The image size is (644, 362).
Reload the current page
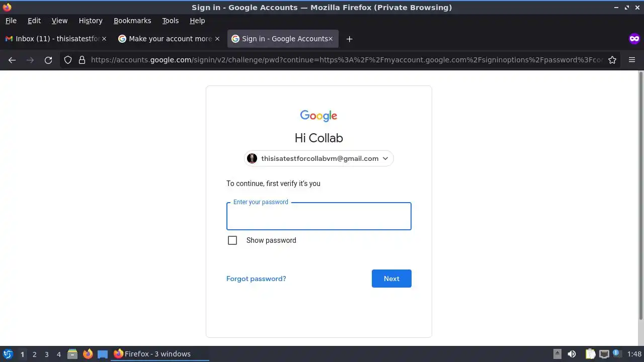pos(48,60)
